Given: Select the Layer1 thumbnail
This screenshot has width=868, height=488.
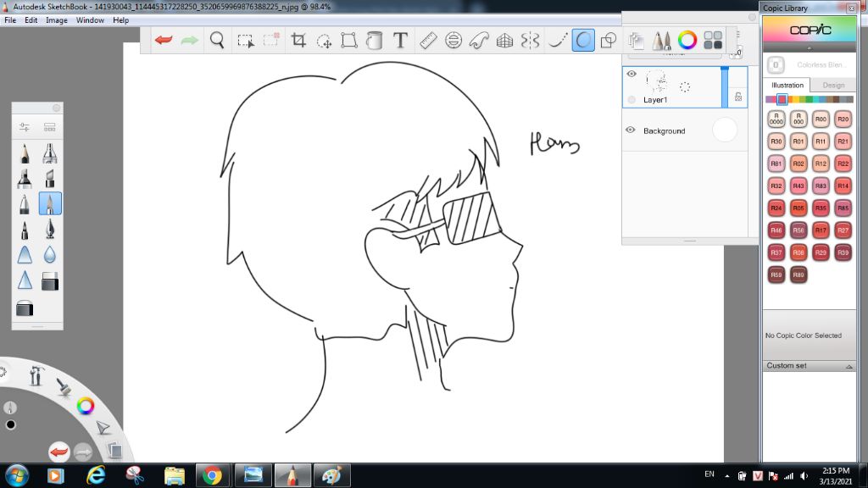Looking at the screenshot, I should (657, 82).
